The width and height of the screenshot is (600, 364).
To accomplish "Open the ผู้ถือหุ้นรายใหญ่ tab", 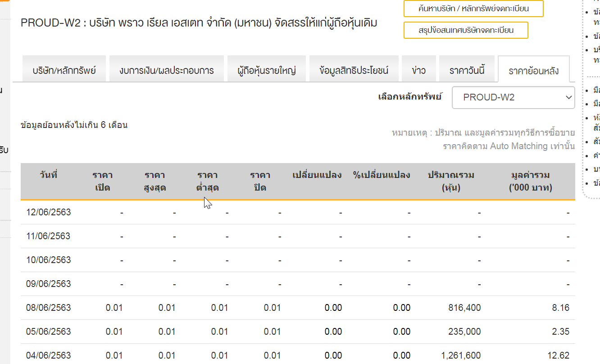I will pyautogui.click(x=267, y=69).
